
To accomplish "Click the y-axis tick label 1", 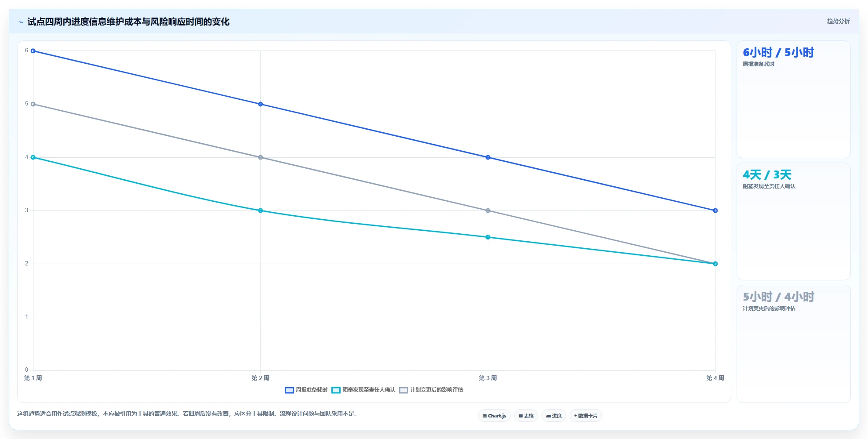I will pyautogui.click(x=26, y=317).
